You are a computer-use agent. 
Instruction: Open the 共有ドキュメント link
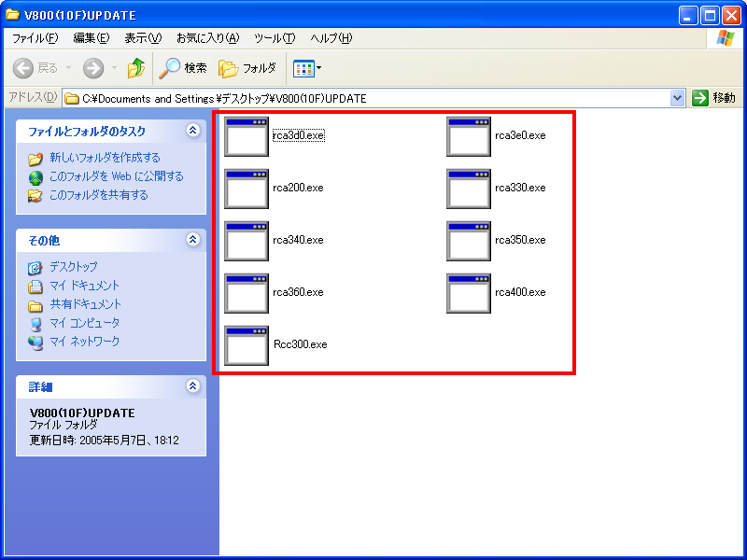tap(85, 304)
